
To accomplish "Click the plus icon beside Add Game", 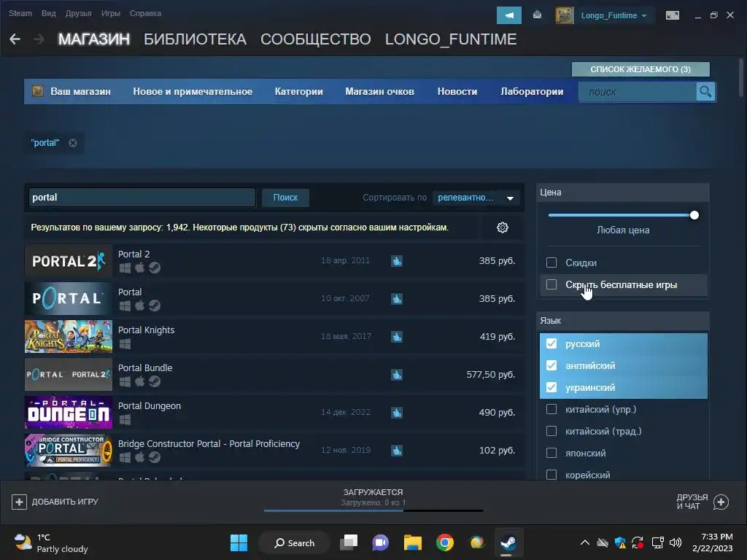I will tap(19, 502).
